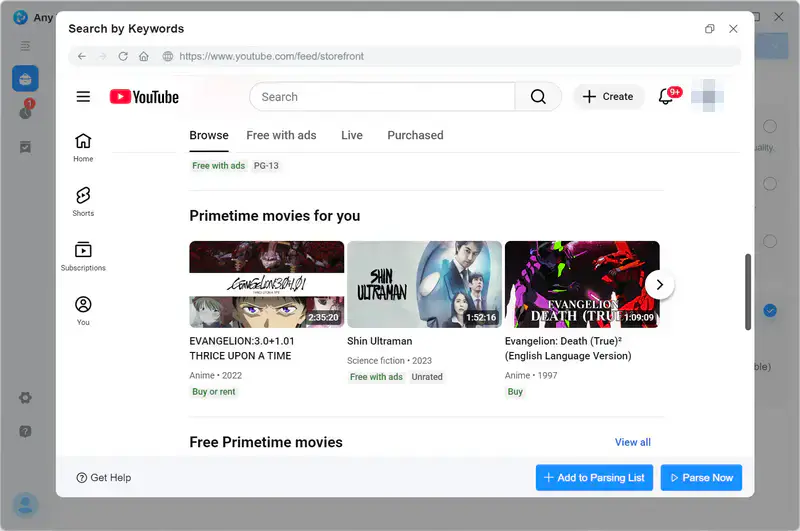Click the user profile icon in background window
The image size is (800, 531).
point(25,505)
